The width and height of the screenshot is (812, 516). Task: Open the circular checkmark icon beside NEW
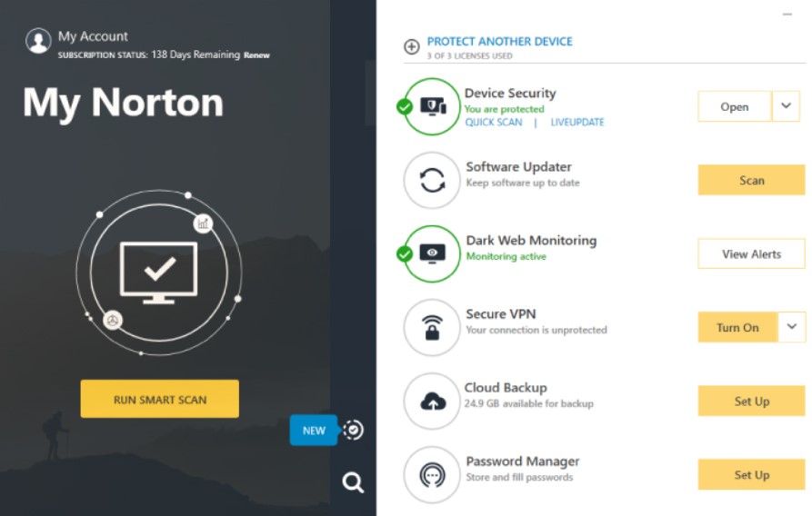[353, 430]
